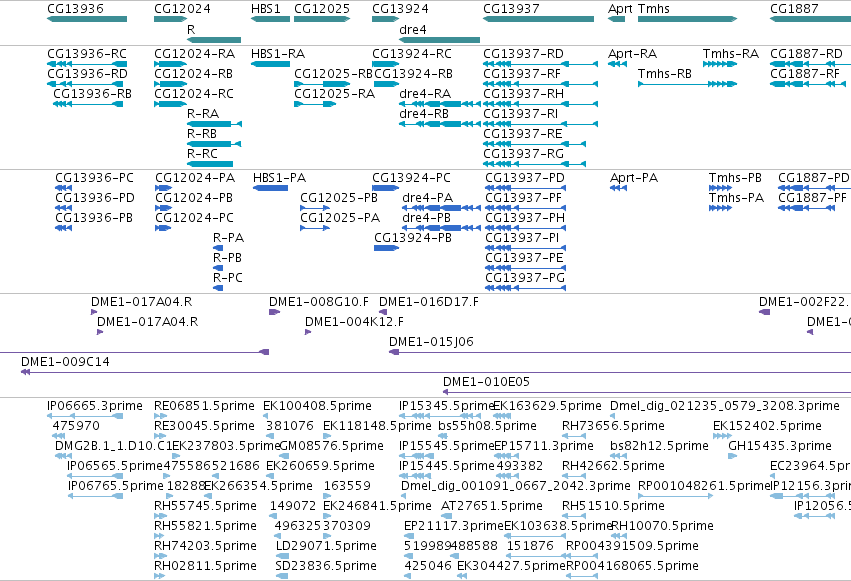Click the R-RA transcript label
This screenshot has width=851, height=581.
point(203,114)
